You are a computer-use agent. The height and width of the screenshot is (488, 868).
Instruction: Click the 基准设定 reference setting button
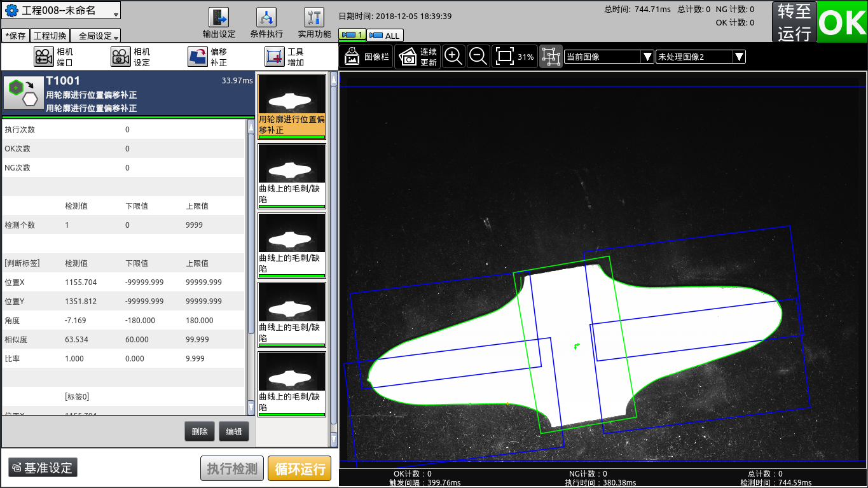click(43, 468)
